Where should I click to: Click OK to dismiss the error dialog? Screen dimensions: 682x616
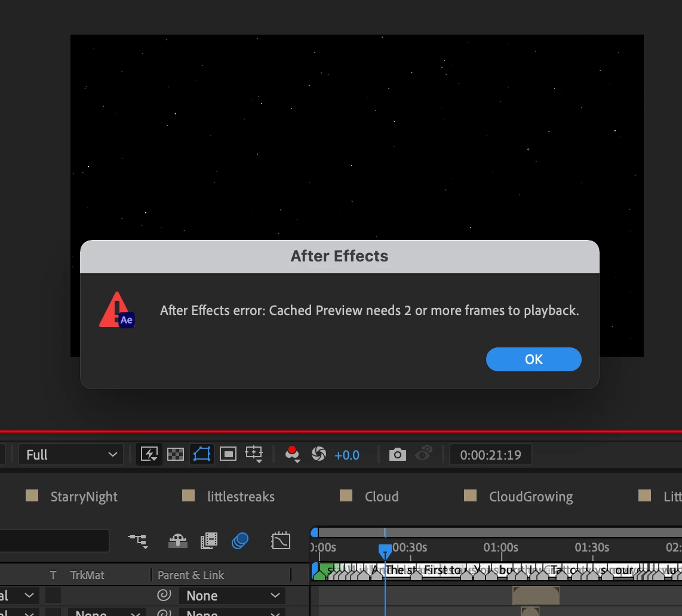click(x=533, y=359)
